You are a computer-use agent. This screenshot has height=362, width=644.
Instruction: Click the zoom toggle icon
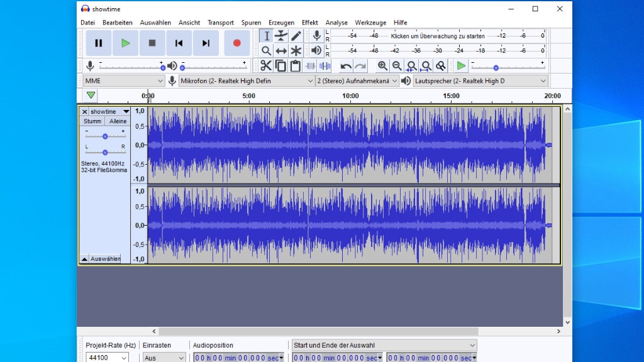coord(441,65)
